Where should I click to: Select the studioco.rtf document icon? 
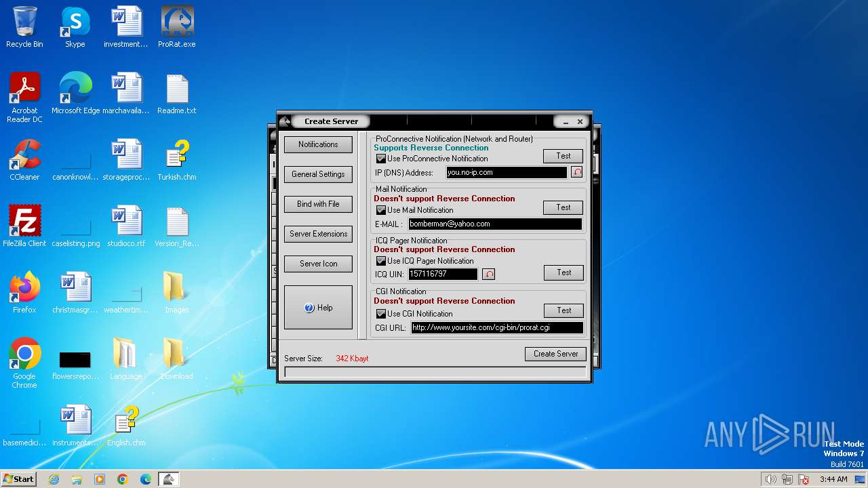pos(126,226)
